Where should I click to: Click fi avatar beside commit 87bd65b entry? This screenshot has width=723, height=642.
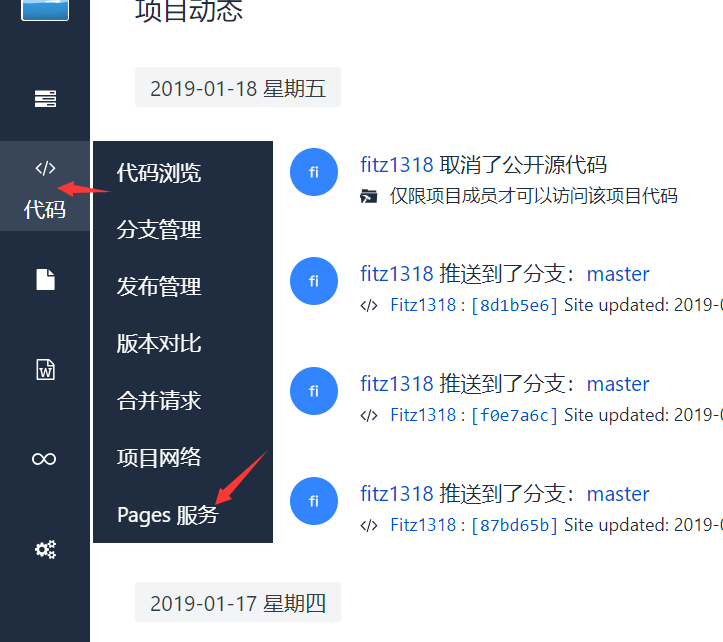314,501
